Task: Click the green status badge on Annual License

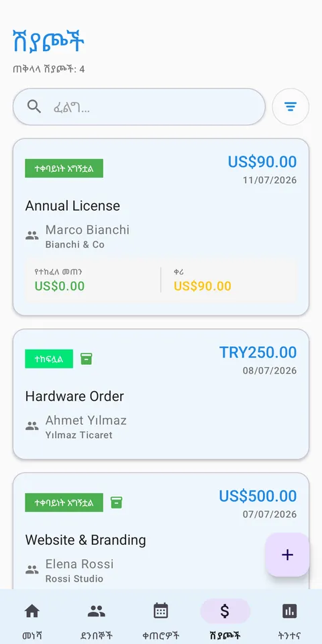Action: [x=64, y=168]
